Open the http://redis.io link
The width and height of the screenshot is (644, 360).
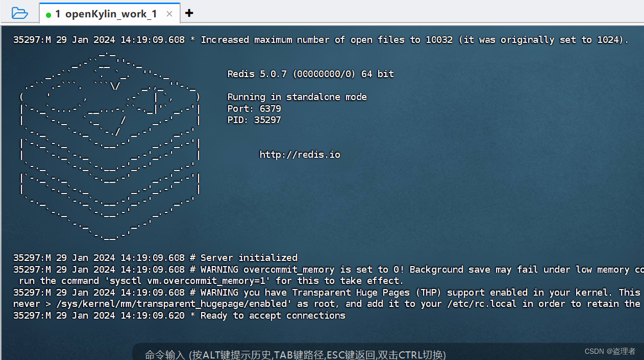[x=300, y=154]
